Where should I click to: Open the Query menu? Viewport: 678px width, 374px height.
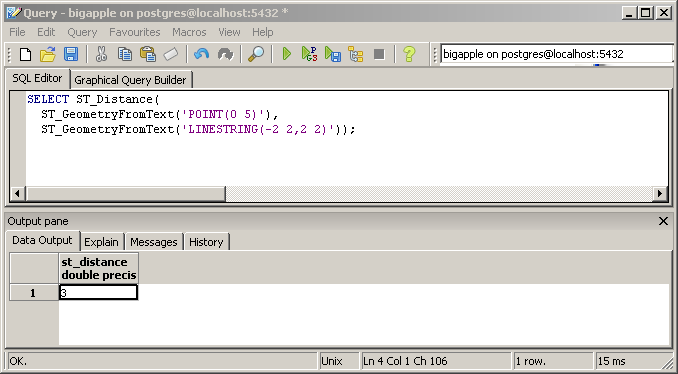(x=82, y=32)
